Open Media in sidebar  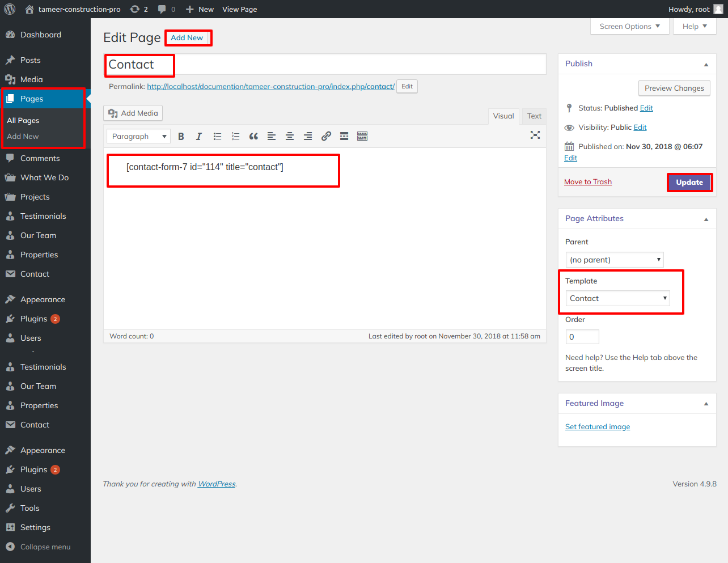32,79
